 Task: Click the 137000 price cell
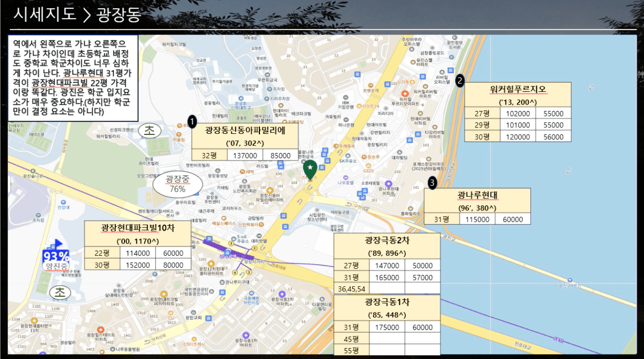point(245,155)
